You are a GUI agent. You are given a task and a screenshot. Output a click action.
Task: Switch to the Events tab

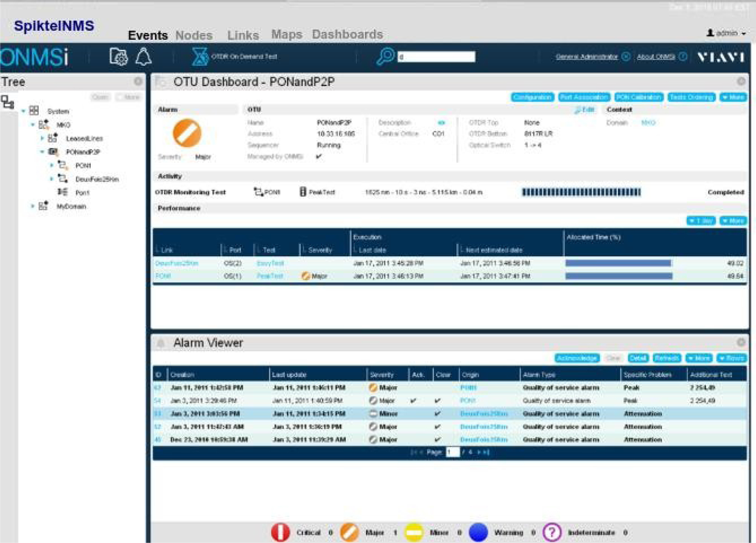[148, 35]
